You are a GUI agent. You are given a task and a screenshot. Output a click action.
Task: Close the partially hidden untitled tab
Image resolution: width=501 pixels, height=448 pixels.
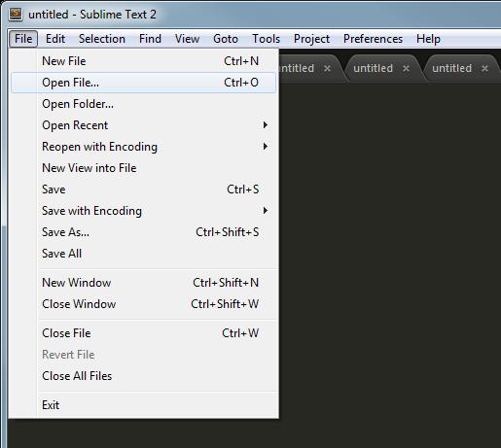(327, 68)
